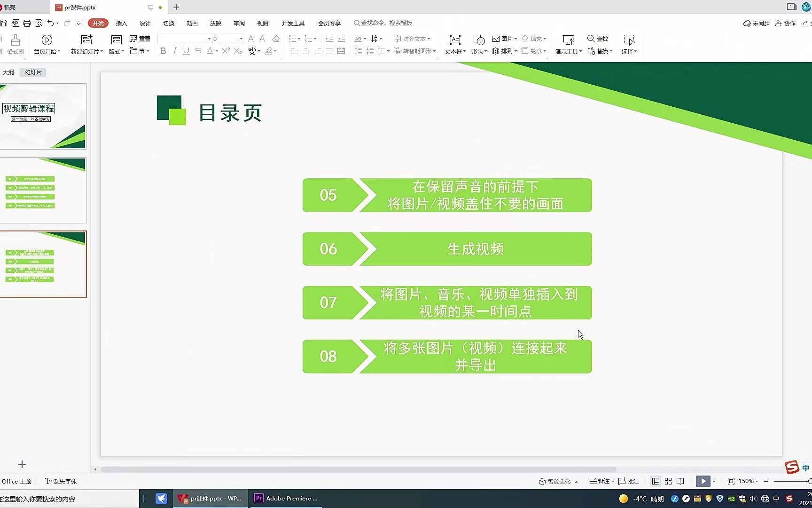
Task: Start slideshow with status bar play button
Action: pyautogui.click(x=703, y=481)
